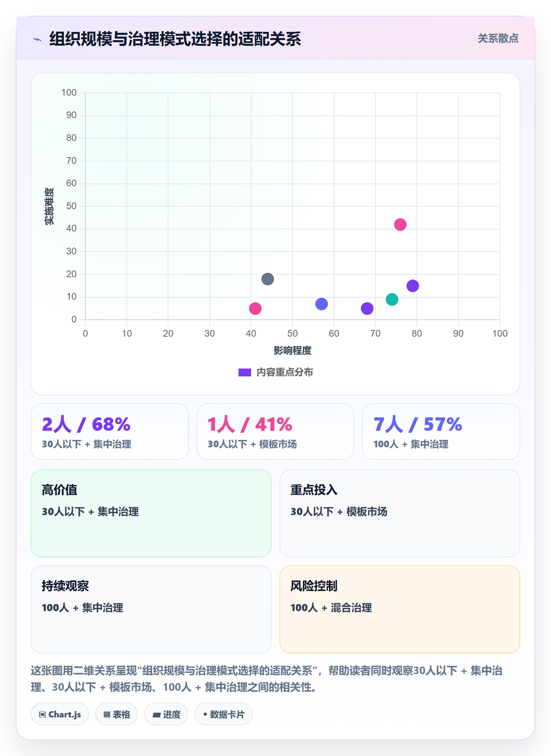Screen dimensions: 551x756
Task: Select the title 组织规模与治理模式选择的适配关系
Action: 175,39
